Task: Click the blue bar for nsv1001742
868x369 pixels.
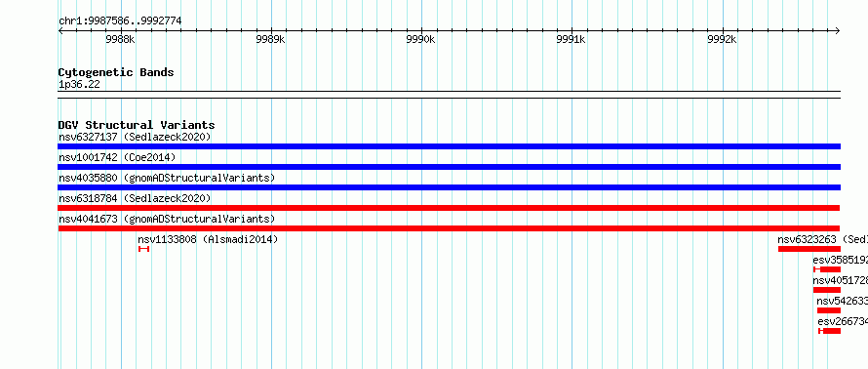Action: pos(449,167)
